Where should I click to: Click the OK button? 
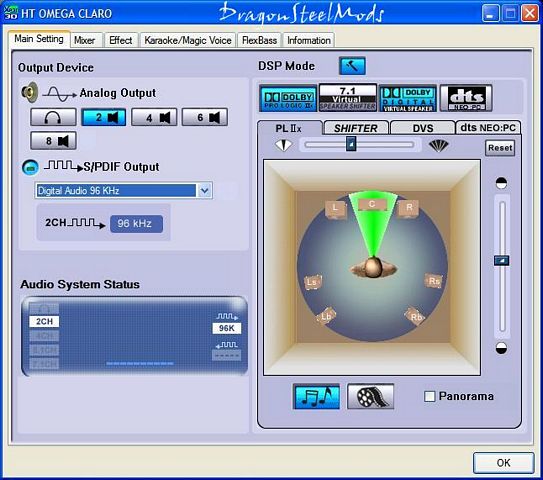pos(503,463)
